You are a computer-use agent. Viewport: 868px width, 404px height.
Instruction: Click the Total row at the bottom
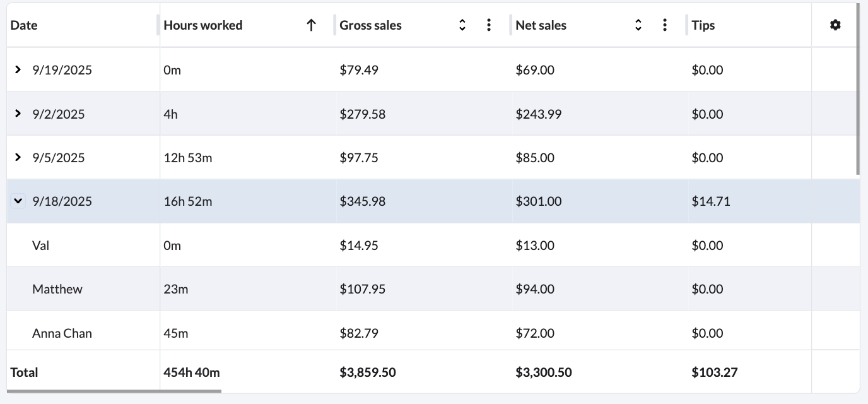[x=24, y=372]
